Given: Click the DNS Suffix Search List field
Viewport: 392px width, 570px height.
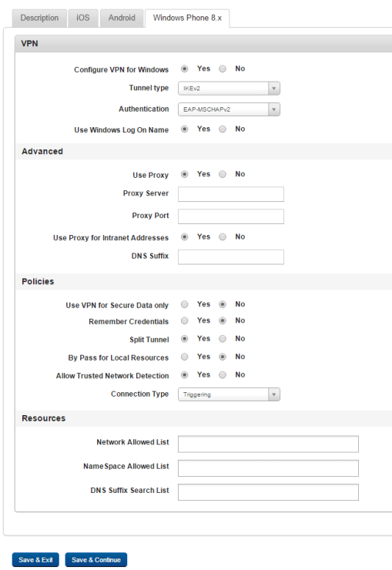Looking at the screenshot, I should 268,492.
